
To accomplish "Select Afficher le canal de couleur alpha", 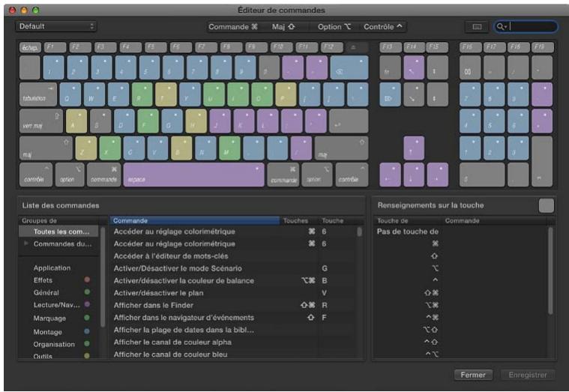I will click(x=232, y=343).
